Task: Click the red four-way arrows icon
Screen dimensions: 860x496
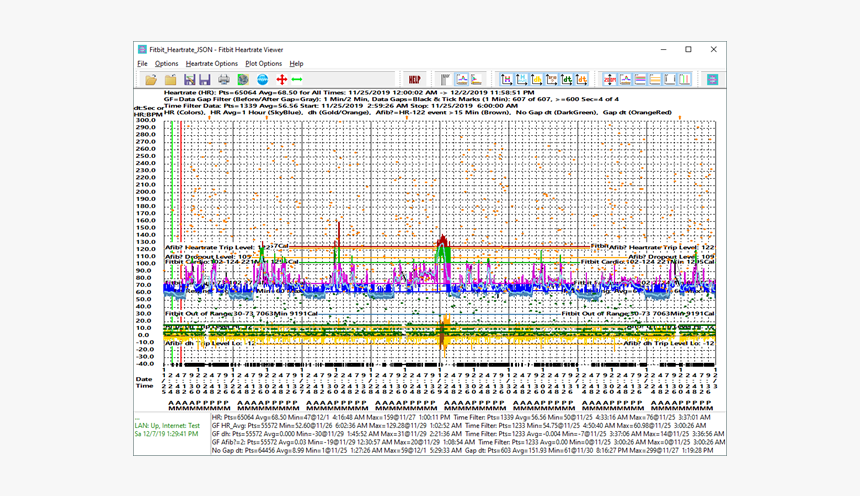Action: pos(281,80)
